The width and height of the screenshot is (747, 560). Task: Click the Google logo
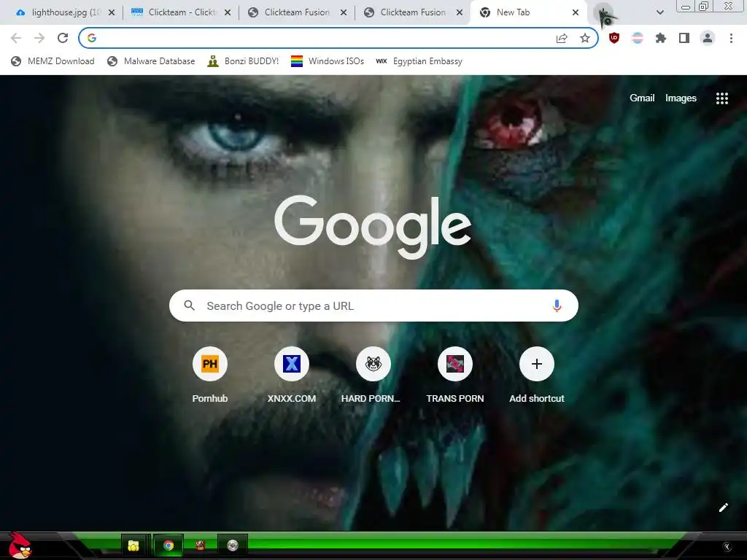[x=373, y=227]
